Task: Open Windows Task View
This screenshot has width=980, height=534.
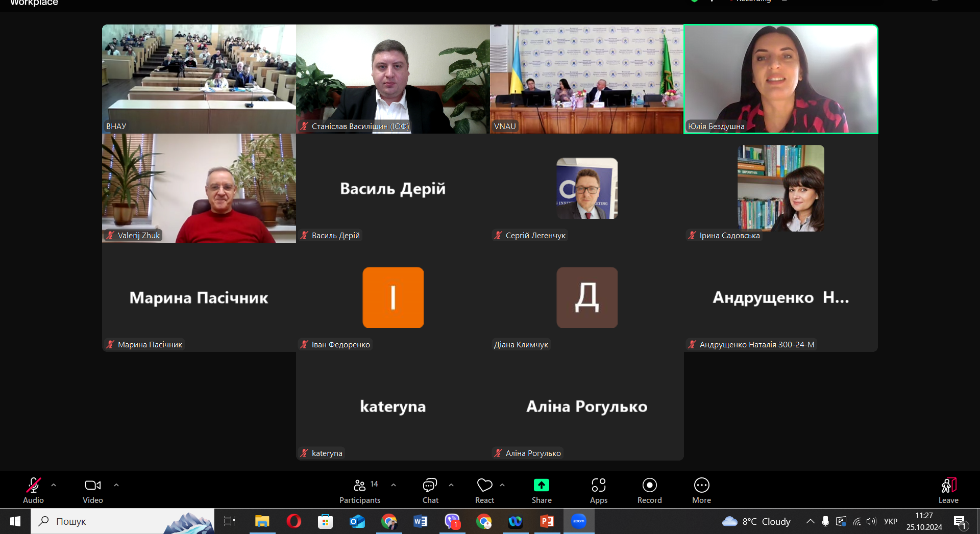Action: [230, 521]
